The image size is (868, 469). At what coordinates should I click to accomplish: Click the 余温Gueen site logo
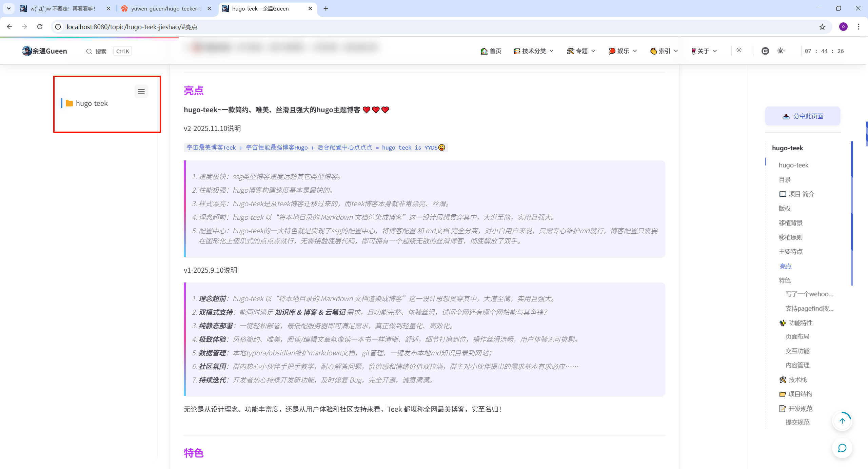coord(45,51)
